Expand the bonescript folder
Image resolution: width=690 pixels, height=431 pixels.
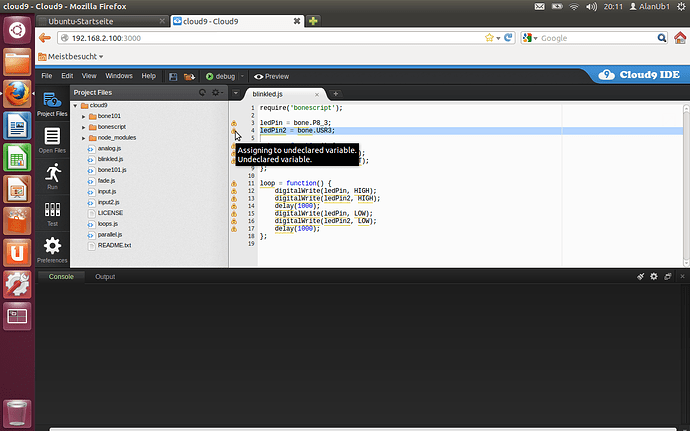click(84, 127)
